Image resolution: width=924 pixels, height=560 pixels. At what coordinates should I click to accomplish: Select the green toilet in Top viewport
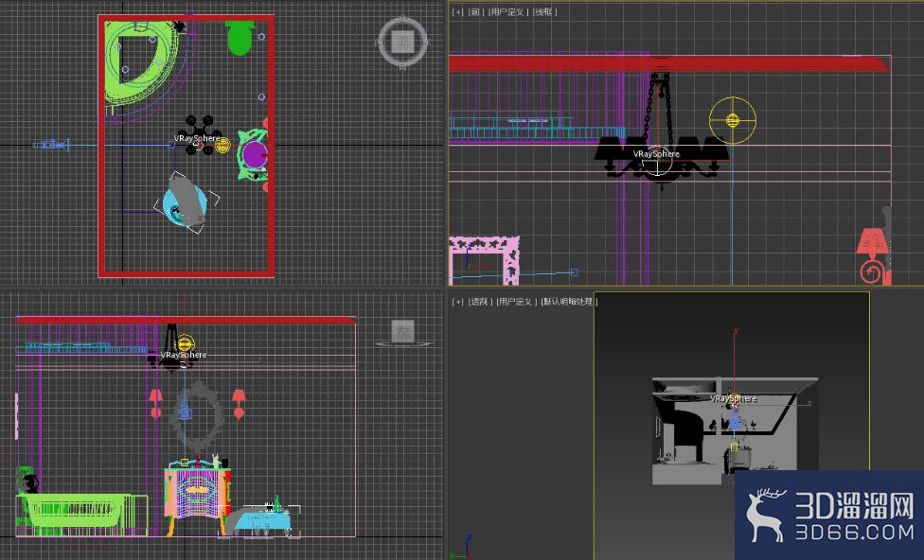pyautogui.click(x=240, y=38)
